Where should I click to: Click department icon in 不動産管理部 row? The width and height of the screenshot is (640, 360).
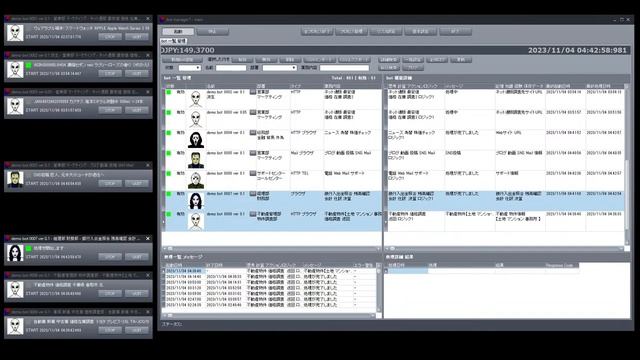pos(253,214)
